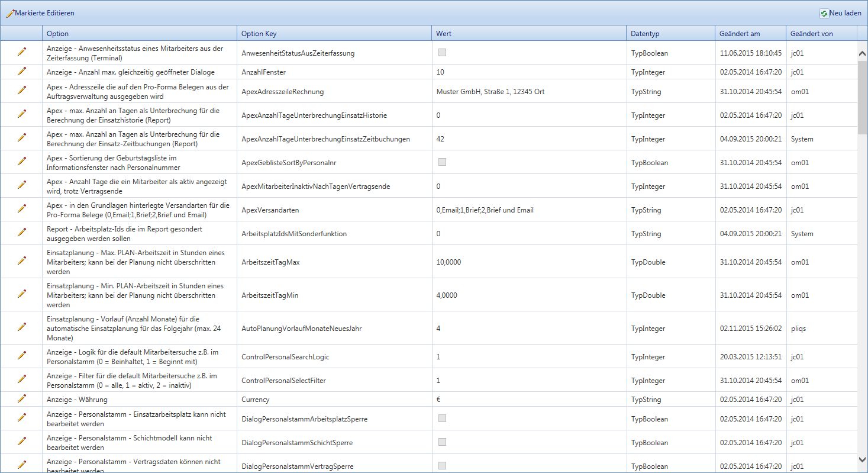This screenshot has width=868, height=473.
Task: Click the green refresh icon beside Neu laden
Action: [x=824, y=13]
